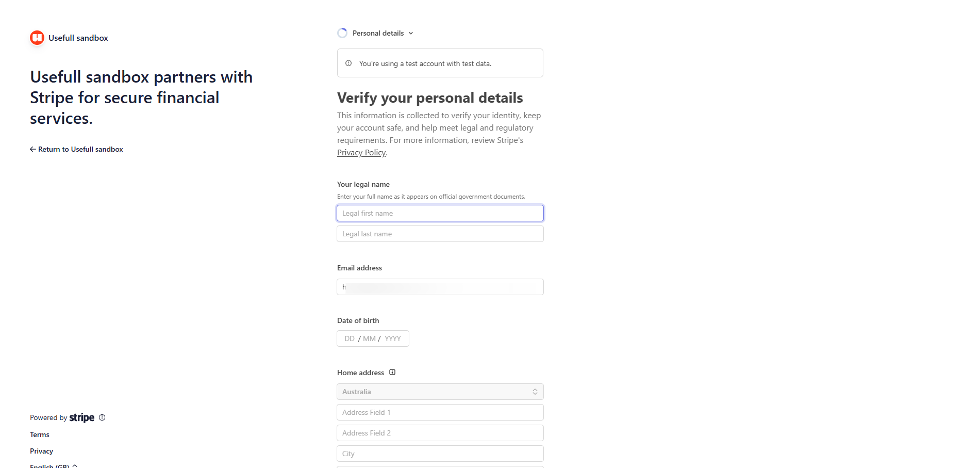Open the country selector showing Australia
Image resolution: width=980 pixels, height=468 pixels.
point(440,391)
